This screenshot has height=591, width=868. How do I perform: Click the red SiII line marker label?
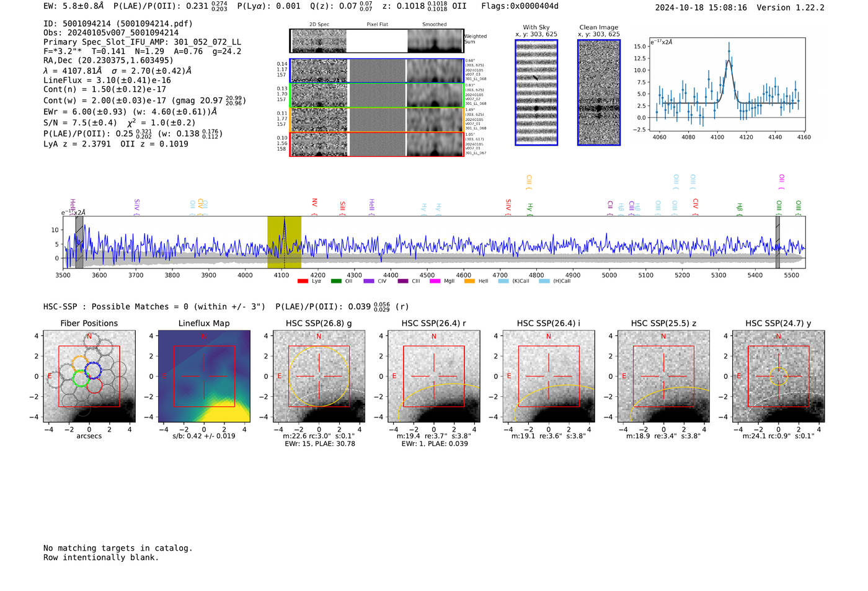342,207
